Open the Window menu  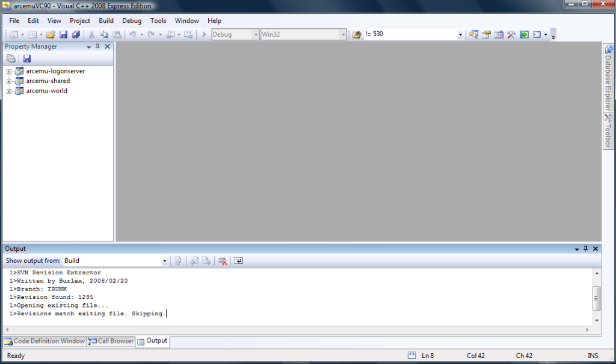(x=186, y=21)
